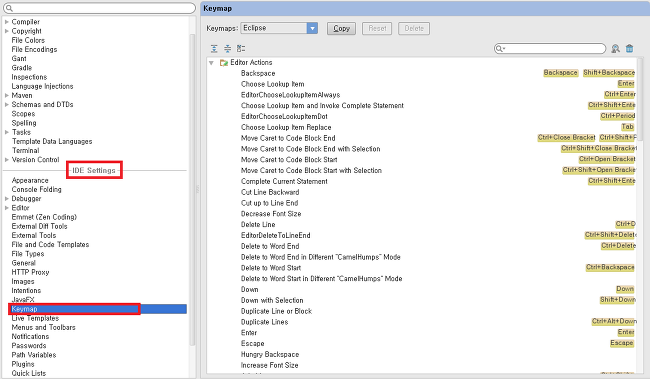Select Complete Current Statement action
Image resolution: width=650 pixels, height=379 pixels.
(x=423, y=181)
